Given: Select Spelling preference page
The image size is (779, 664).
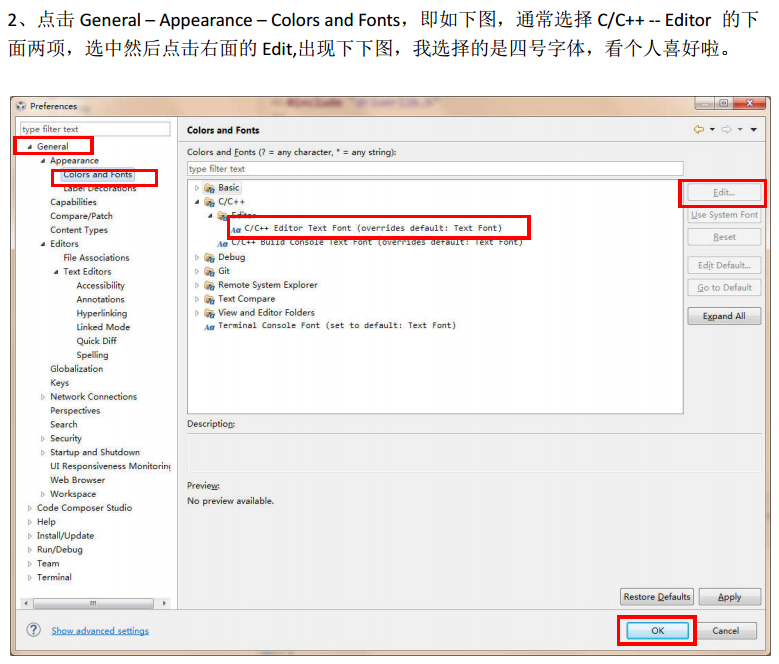Looking at the screenshot, I should [92, 355].
